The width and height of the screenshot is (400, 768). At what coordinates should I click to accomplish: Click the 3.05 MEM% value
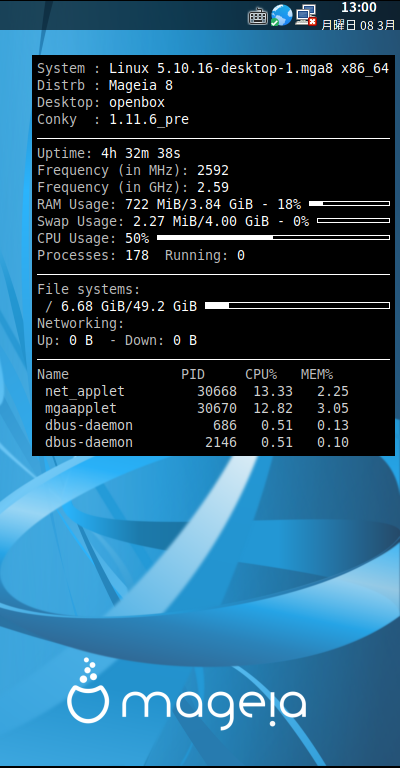coord(333,408)
